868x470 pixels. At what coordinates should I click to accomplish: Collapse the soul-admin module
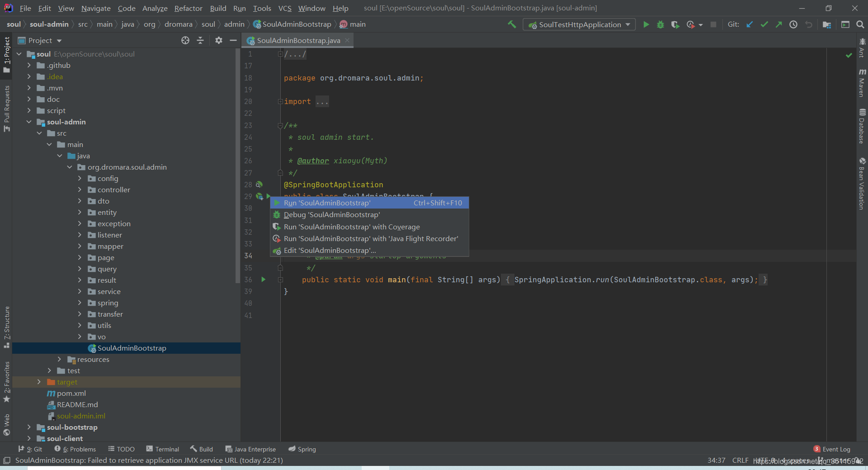point(29,122)
